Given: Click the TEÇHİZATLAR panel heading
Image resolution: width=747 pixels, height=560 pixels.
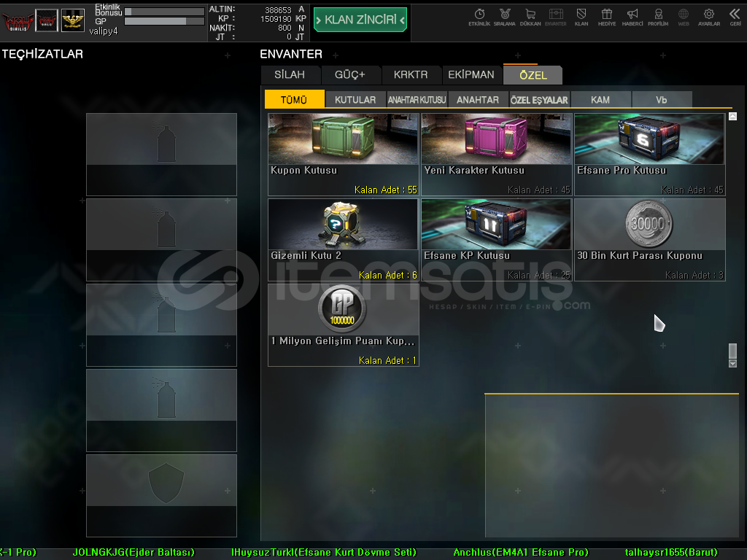Looking at the screenshot, I should [x=42, y=54].
